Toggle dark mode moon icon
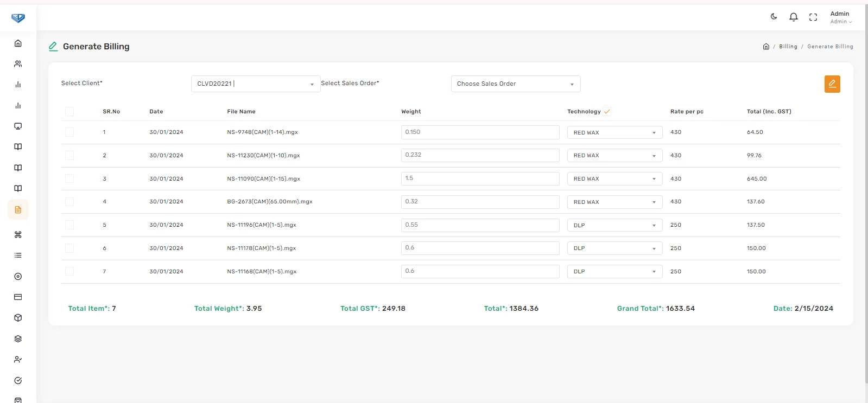This screenshot has width=868, height=403. pyautogui.click(x=774, y=17)
